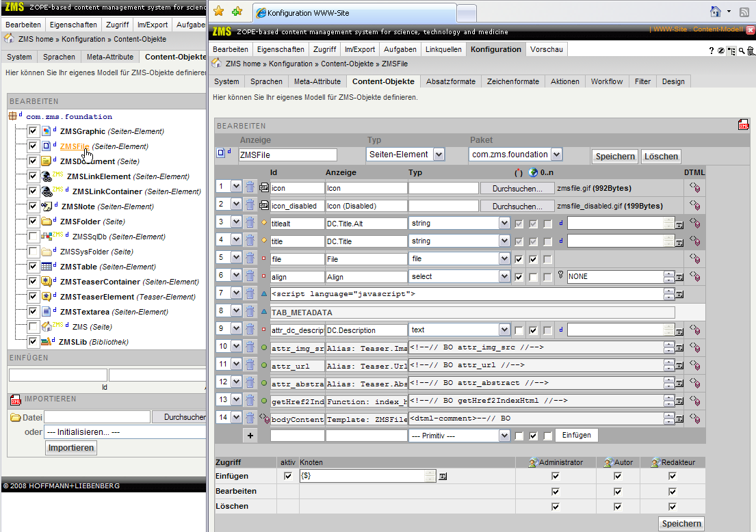Close Content-Modell via red X icon
Viewport: 756px width, 532px height.
751,30
